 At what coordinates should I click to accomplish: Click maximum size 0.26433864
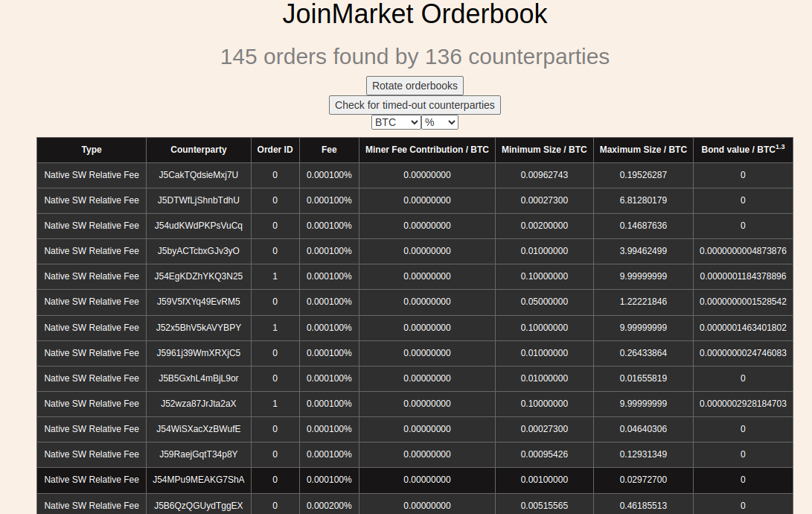[x=643, y=353]
